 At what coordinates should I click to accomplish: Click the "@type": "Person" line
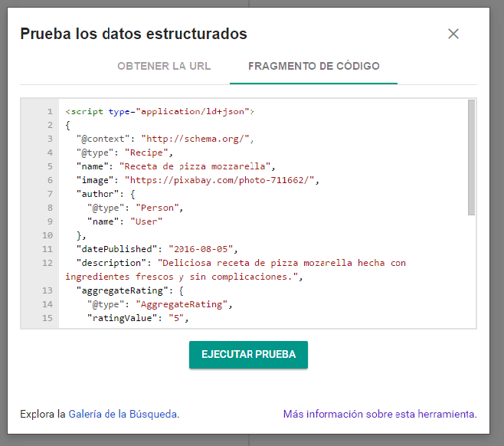pyautogui.click(x=136, y=208)
